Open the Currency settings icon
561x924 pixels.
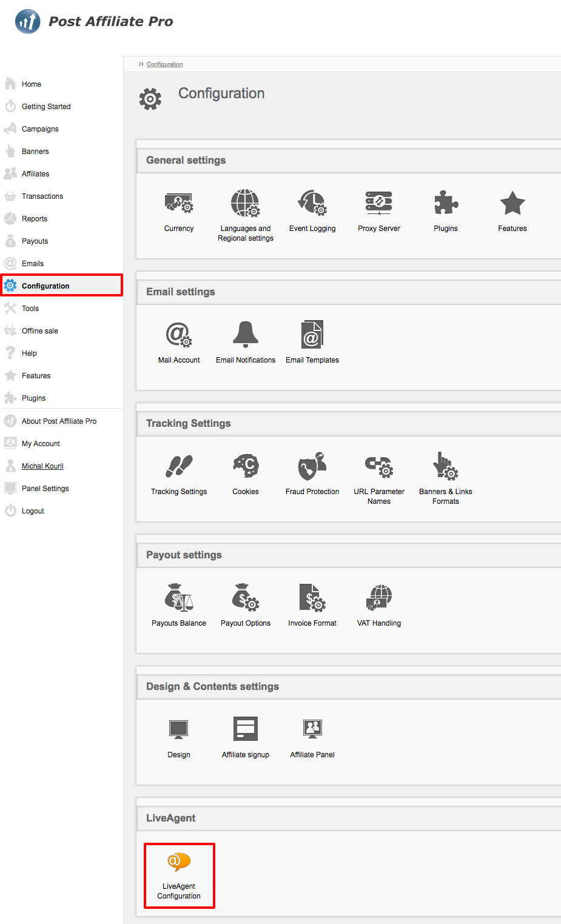[x=179, y=204]
